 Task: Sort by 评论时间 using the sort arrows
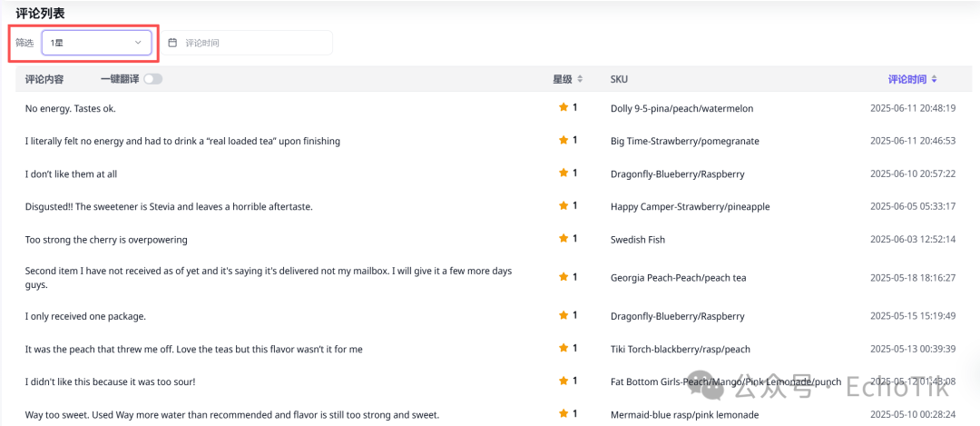pos(934,79)
